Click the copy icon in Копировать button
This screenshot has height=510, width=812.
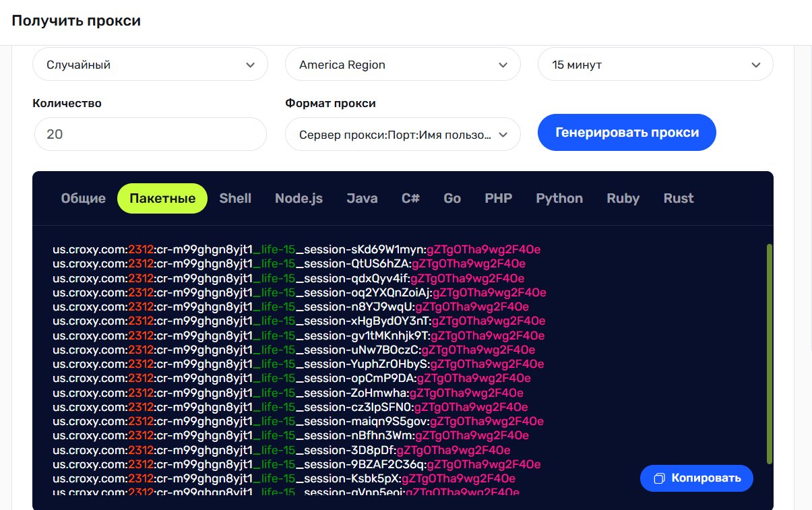[659, 478]
